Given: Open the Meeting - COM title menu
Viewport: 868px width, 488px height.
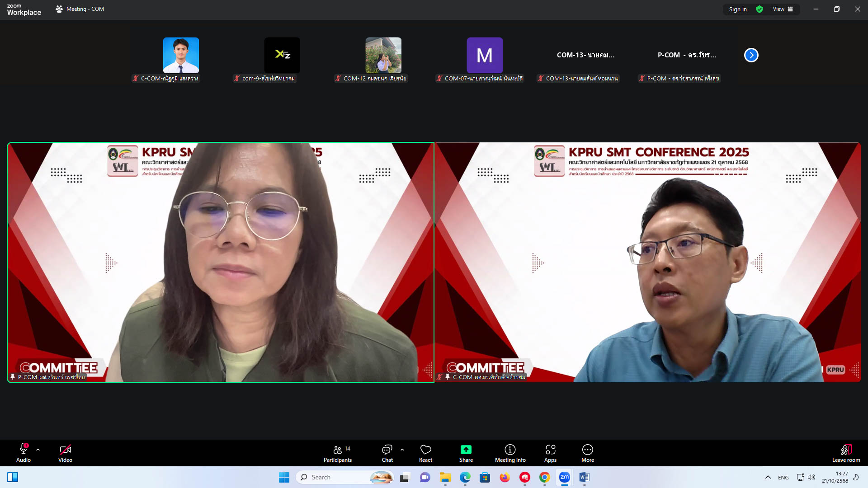Looking at the screenshot, I should pyautogui.click(x=85, y=9).
